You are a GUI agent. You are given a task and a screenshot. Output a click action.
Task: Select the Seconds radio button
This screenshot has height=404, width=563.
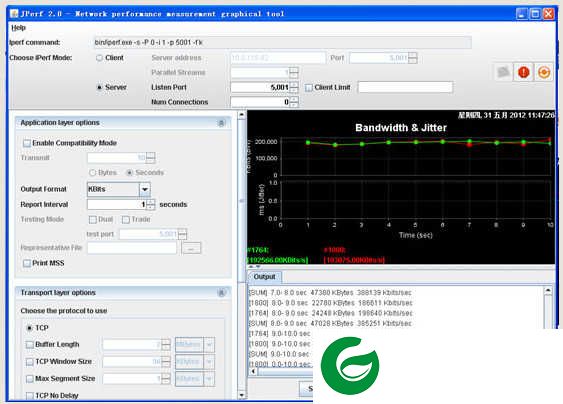point(130,173)
